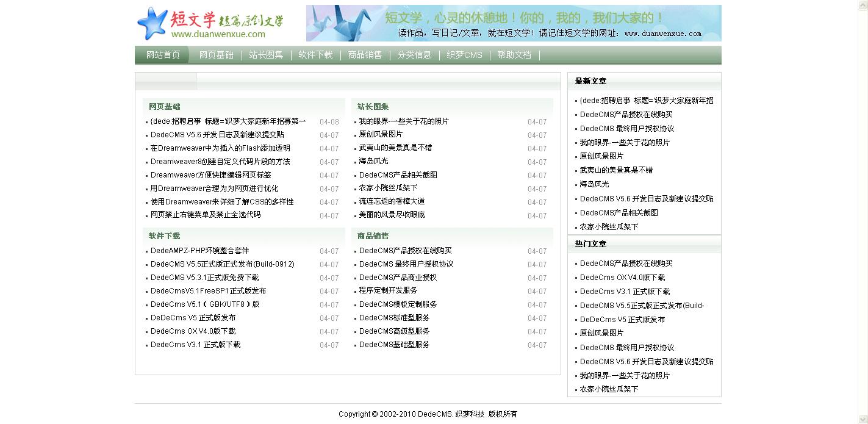Screen dimensions: 868x424
Task: Open the 商品销售 section heading
Action: [373, 235]
